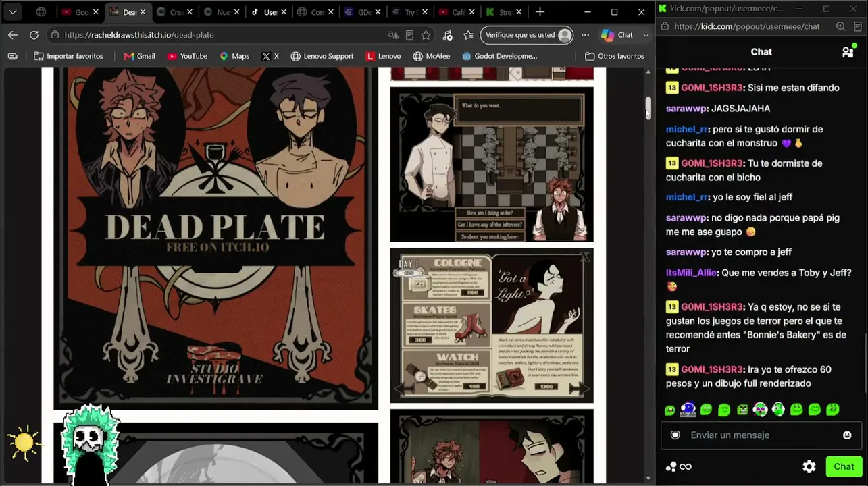Image resolution: width=868 pixels, height=486 pixels.
Task: Switch to the 'Try' tab
Action: 405,12
